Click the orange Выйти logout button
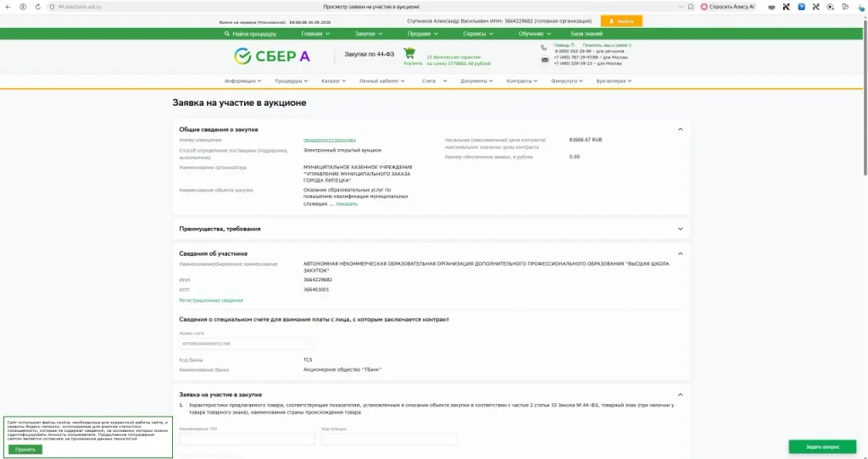The height and width of the screenshot is (459, 868). (x=621, y=21)
